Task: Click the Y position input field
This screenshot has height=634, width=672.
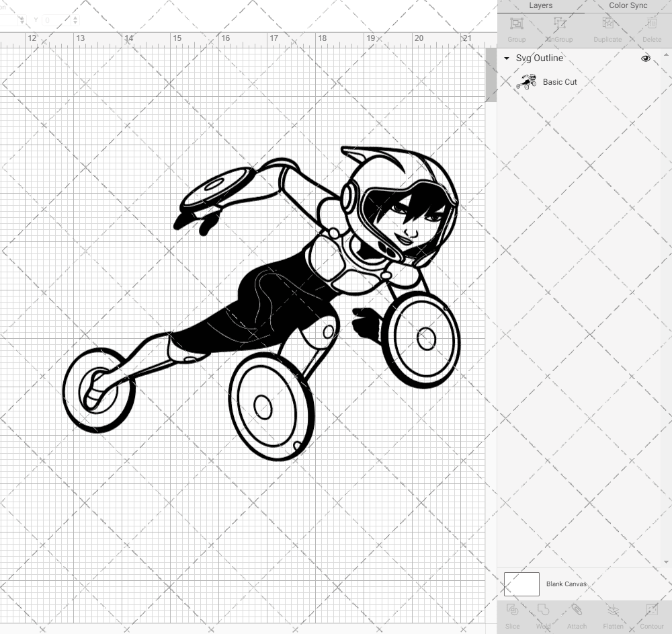Action: [56, 19]
